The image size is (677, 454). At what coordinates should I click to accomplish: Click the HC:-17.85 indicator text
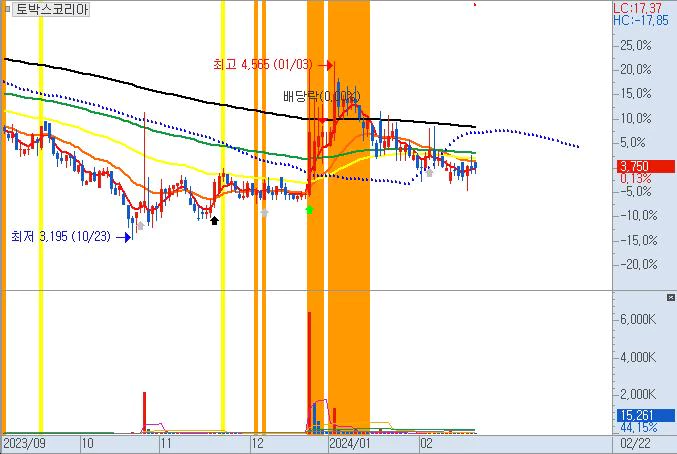point(641,20)
